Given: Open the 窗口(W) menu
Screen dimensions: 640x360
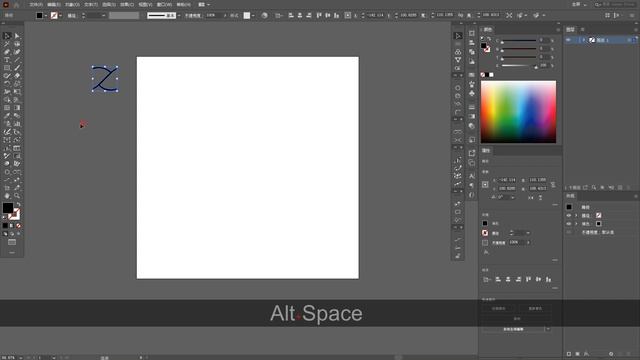Looking at the screenshot, I should point(164,4).
